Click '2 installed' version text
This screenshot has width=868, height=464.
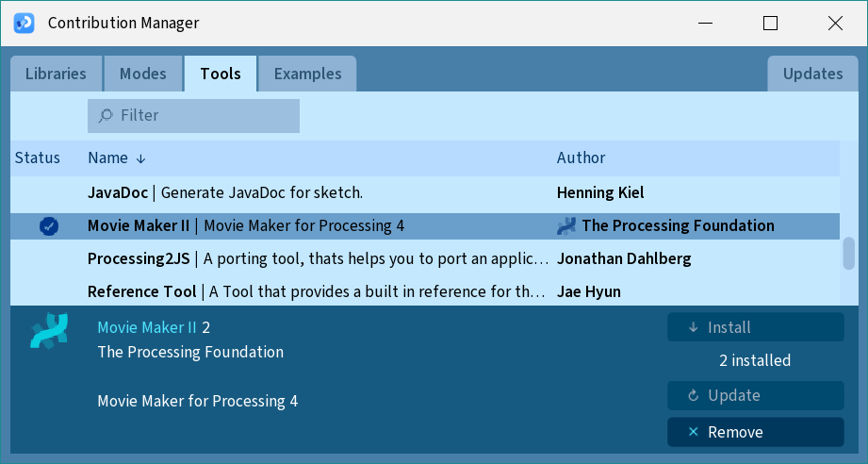(755, 360)
